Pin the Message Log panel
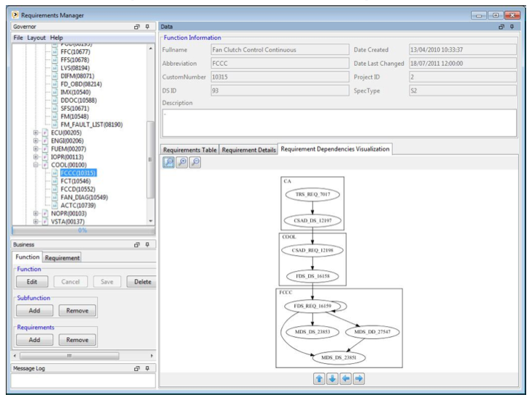Image resolution: width=532 pixels, height=400 pixels. [x=147, y=368]
